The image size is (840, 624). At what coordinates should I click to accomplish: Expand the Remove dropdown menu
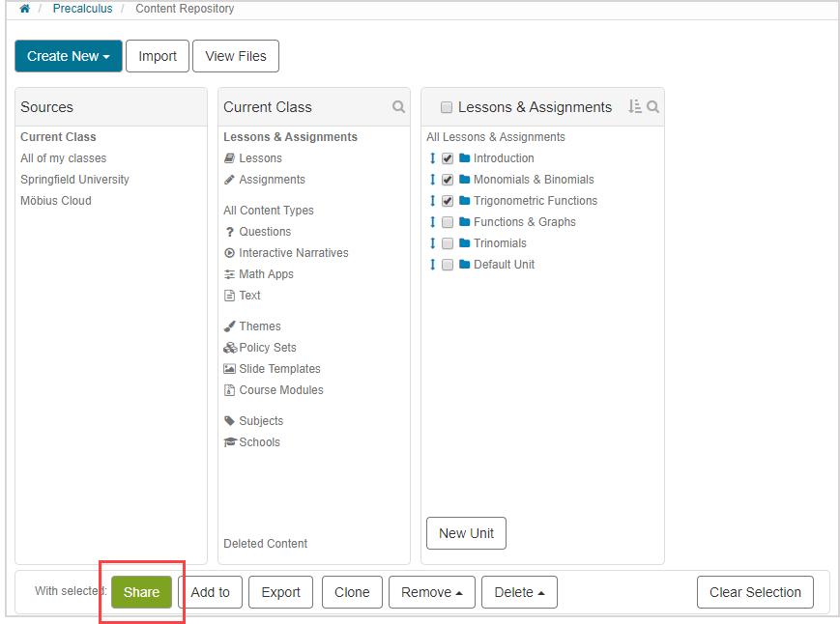(431, 592)
